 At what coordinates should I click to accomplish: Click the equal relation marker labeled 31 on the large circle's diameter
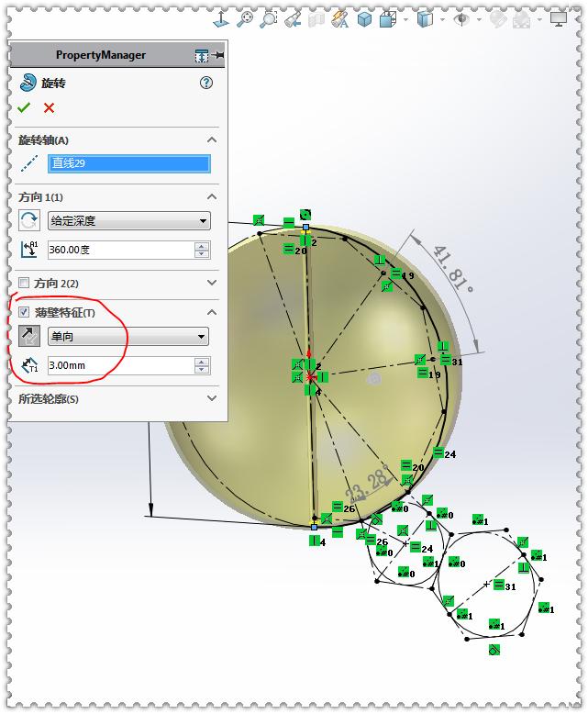coord(505,586)
